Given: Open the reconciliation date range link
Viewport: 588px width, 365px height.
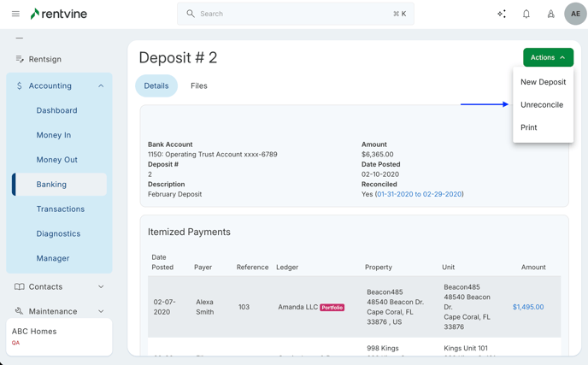Looking at the screenshot, I should [419, 194].
